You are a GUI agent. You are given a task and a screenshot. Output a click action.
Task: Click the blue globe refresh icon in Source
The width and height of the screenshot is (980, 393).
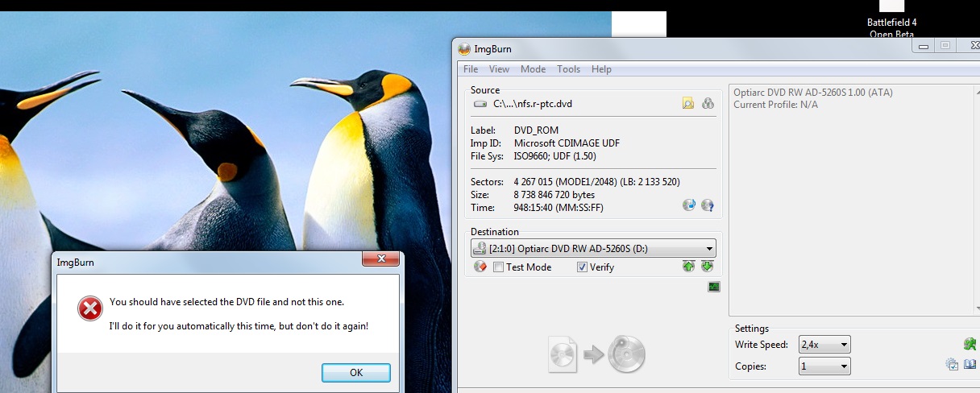(x=688, y=205)
